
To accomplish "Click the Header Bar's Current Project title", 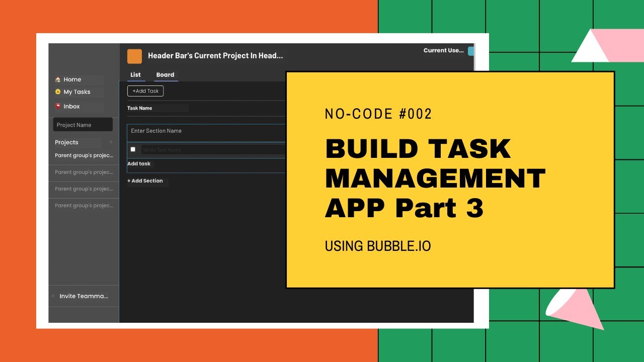I will [x=215, y=56].
